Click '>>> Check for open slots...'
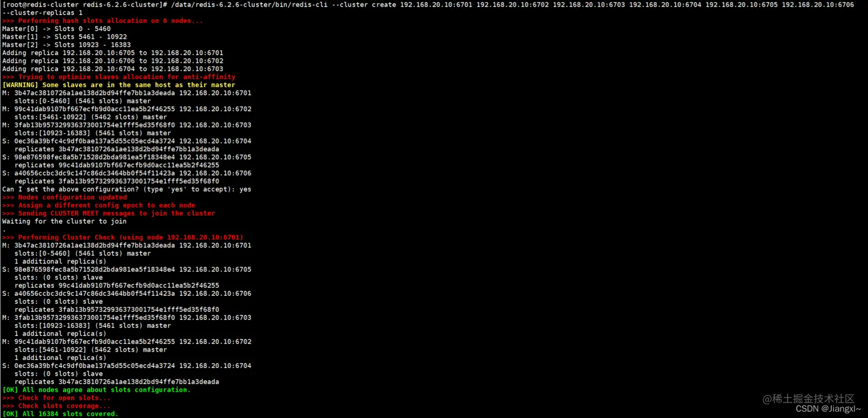Image resolution: width=868 pixels, height=418 pixels. coord(57,398)
